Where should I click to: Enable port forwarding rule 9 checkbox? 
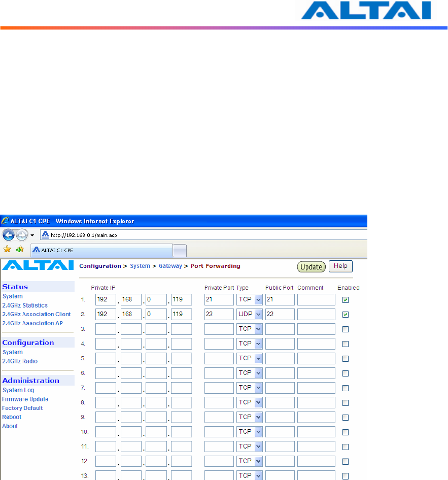pyautogui.click(x=346, y=417)
